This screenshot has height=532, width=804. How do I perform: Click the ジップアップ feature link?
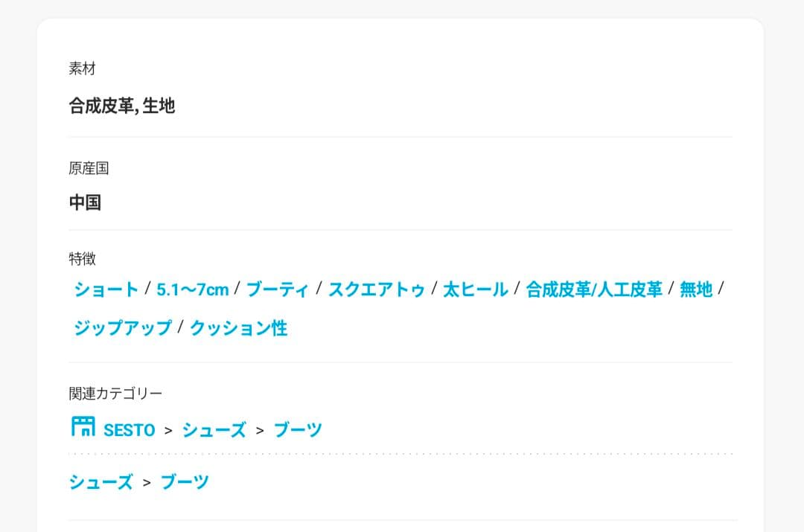[123, 328]
